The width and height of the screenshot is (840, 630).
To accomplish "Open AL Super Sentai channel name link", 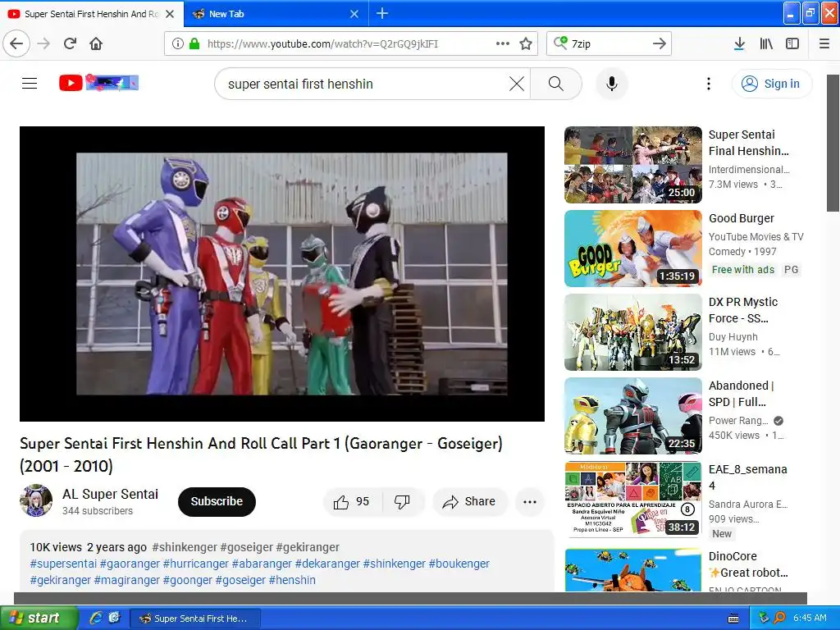I will click(x=111, y=494).
